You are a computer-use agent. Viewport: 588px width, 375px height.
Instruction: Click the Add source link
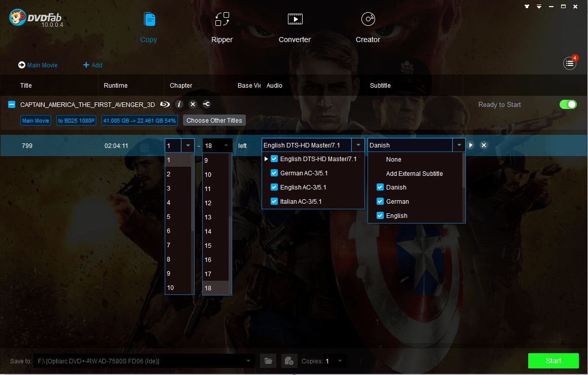click(x=97, y=65)
